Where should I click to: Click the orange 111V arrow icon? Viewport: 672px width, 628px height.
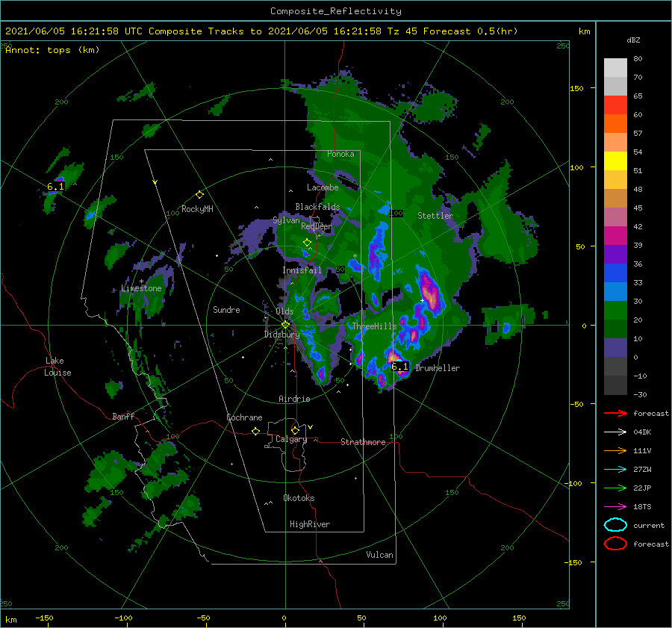pyautogui.click(x=615, y=450)
